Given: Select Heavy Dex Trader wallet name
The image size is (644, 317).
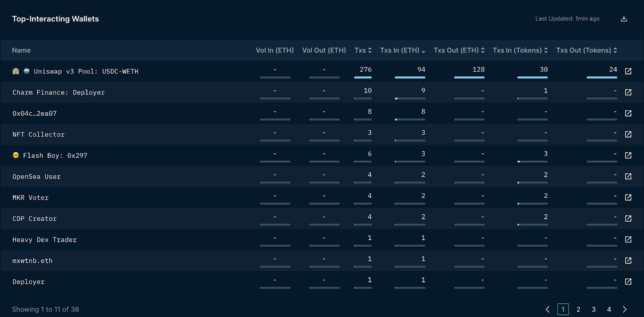Looking at the screenshot, I should pyautogui.click(x=45, y=240).
